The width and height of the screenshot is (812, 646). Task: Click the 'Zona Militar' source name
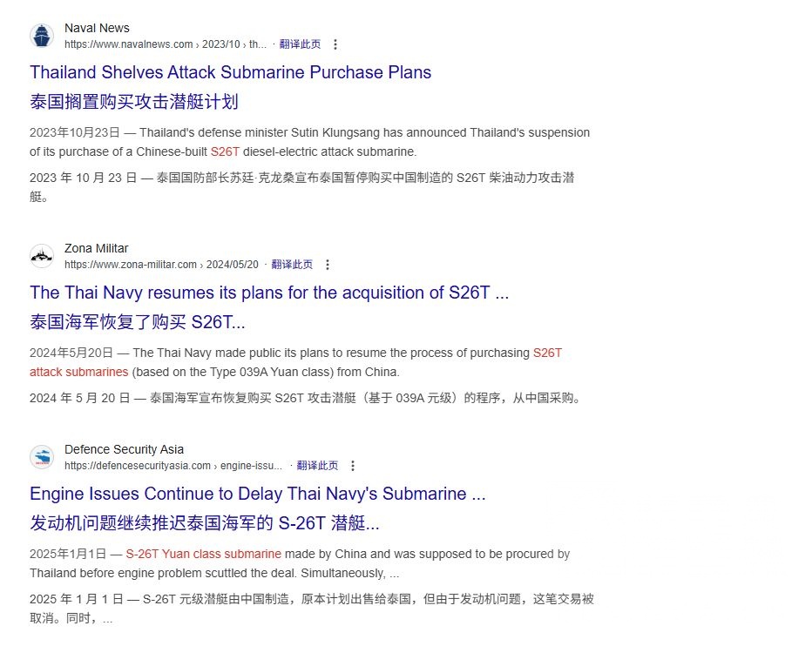[97, 248]
